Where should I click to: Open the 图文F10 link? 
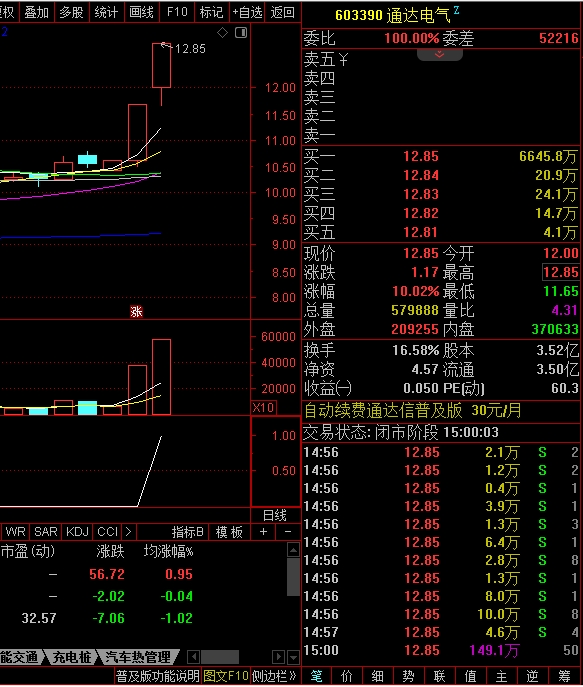click(x=226, y=676)
